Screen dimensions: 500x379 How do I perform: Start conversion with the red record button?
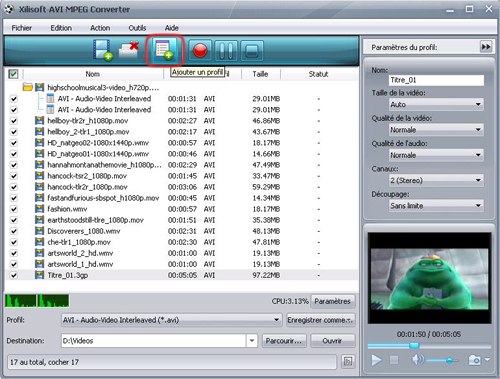200,51
